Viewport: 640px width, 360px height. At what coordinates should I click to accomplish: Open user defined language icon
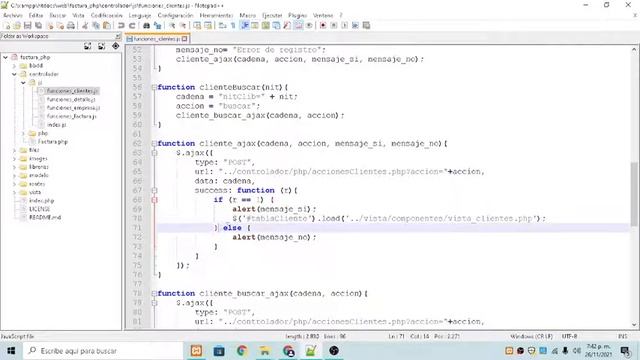(x=255, y=26)
